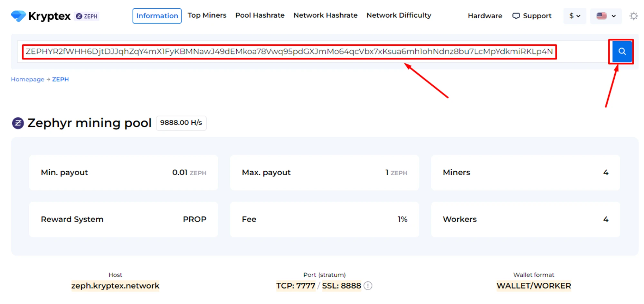Click the Homepage breadcrumb link
The image size is (644, 304).
[27, 79]
